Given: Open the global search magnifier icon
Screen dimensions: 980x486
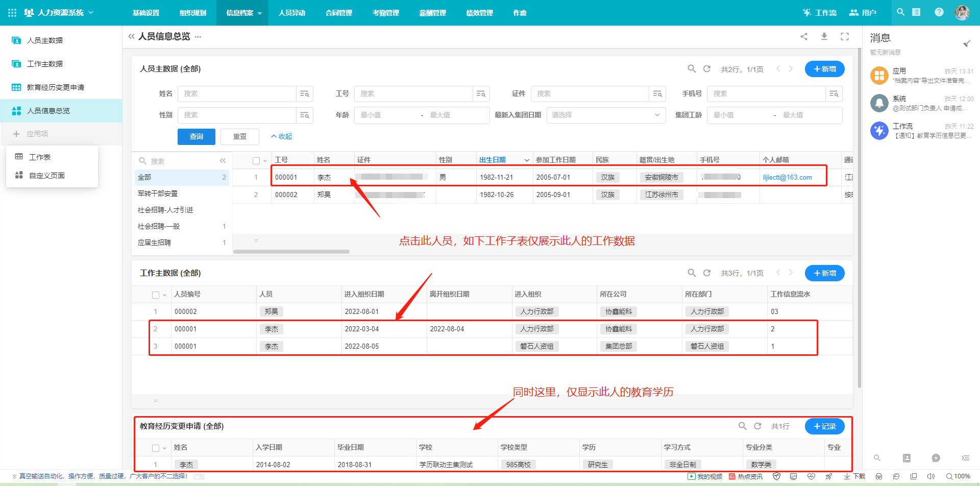Looking at the screenshot, I should click(x=900, y=12).
